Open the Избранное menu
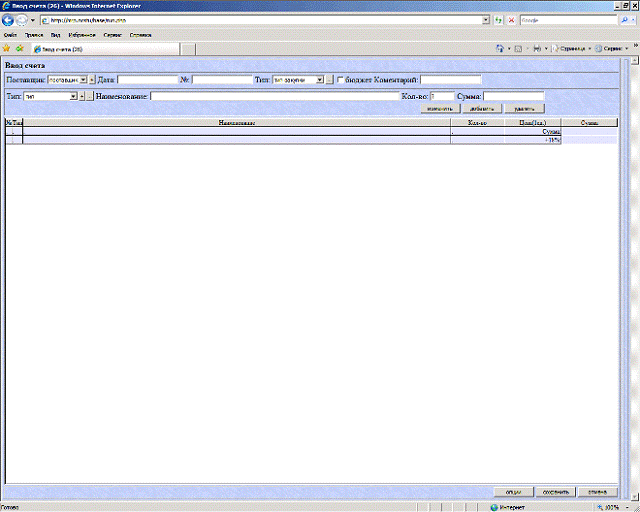Viewport: 640px width, 512px height. point(82,34)
